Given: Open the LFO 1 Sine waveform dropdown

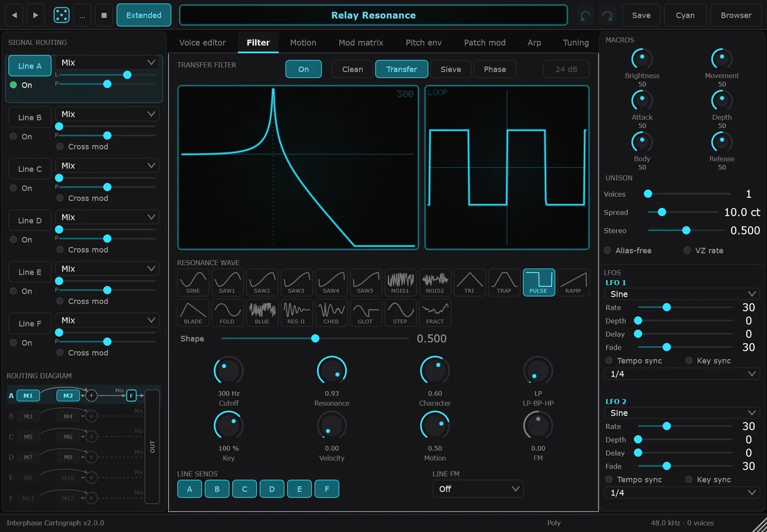Looking at the screenshot, I should [683, 294].
